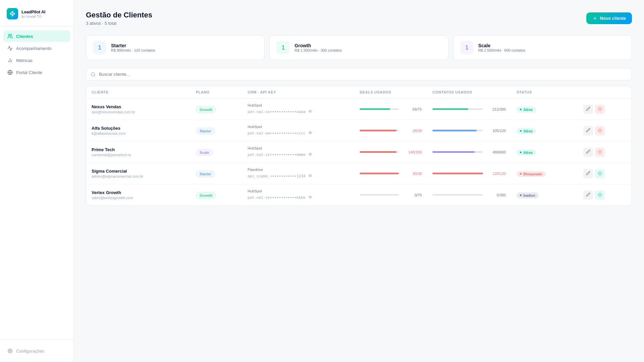The image size is (644, 362).
Task: Open the Métricas page
Action: click(x=37, y=60)
